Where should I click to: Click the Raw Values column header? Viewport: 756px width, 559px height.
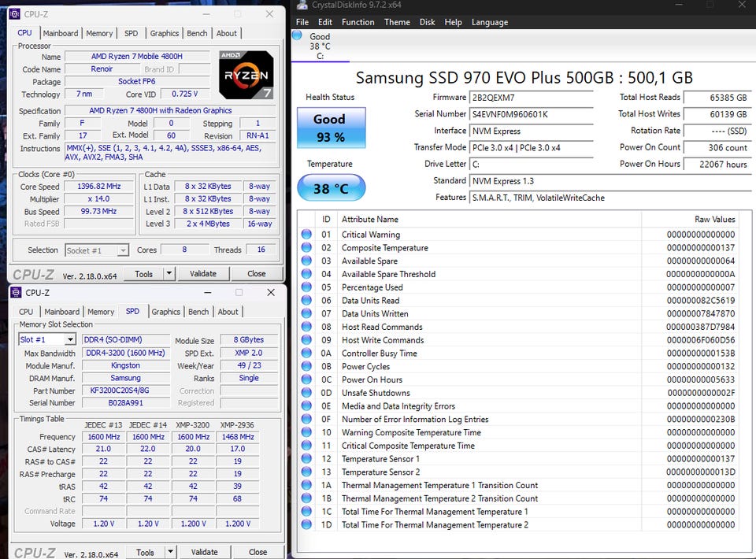coord(714,220)
